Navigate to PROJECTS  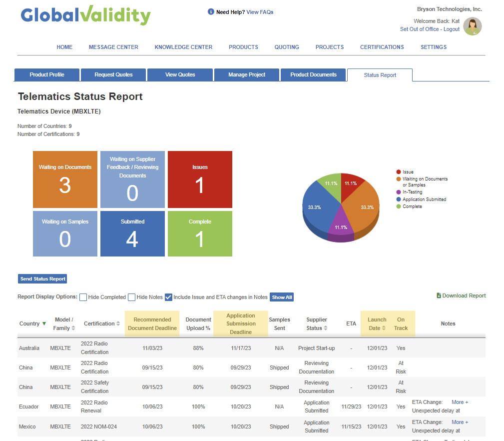click(x=330, y=47)
